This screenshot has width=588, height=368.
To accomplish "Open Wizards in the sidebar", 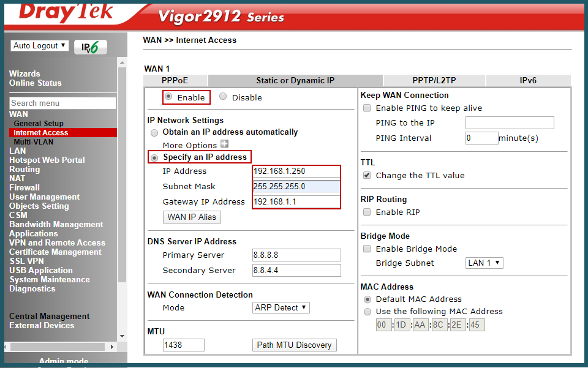I will coord(24,74).
